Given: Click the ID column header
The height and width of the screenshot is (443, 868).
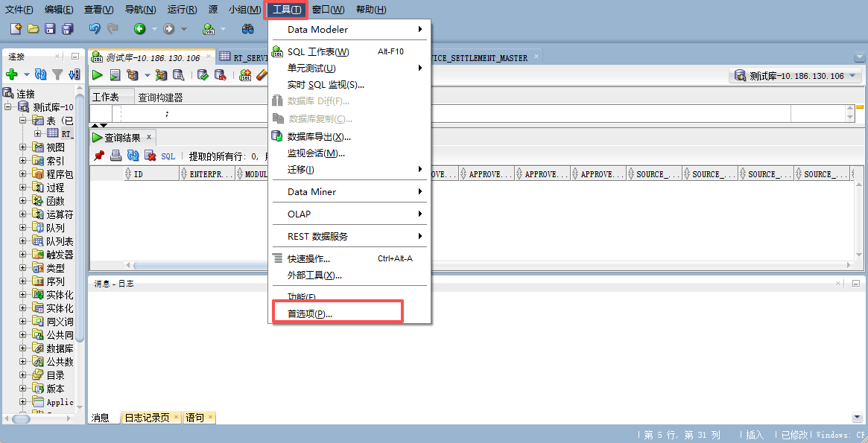Looking at the screenshot, I should (x=152, y=173).
